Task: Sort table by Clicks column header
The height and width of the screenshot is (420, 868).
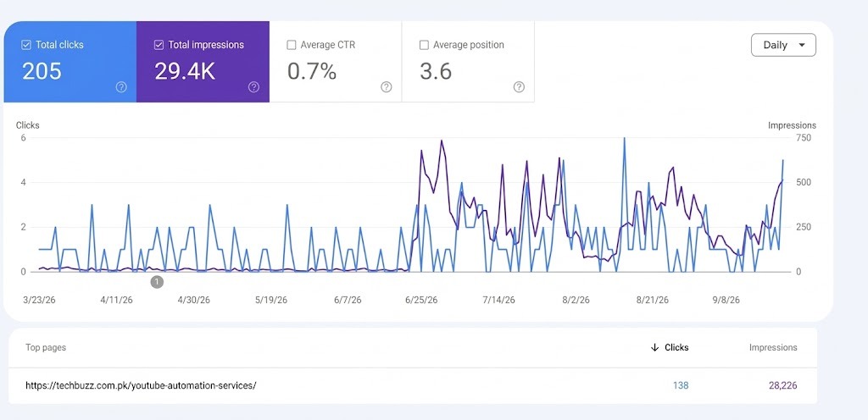Action: coord(676,348)
